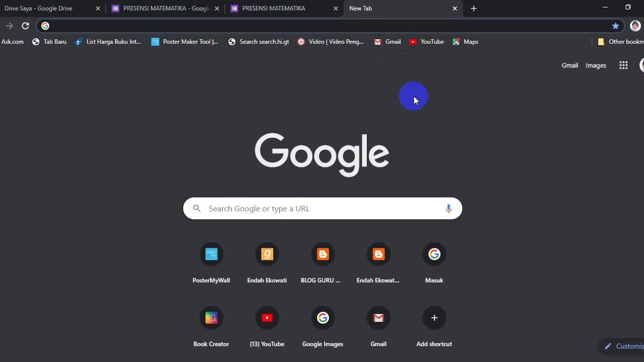This screenshot has width=644, height=362.
Task: Open the PosterMyWall shortcut
Action: [211, 263]
